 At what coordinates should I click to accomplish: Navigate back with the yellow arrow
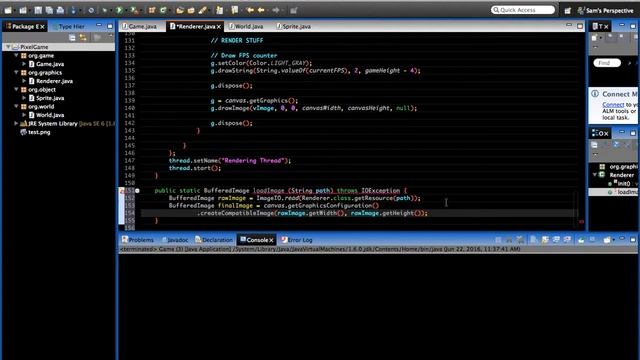pos(261,10)
